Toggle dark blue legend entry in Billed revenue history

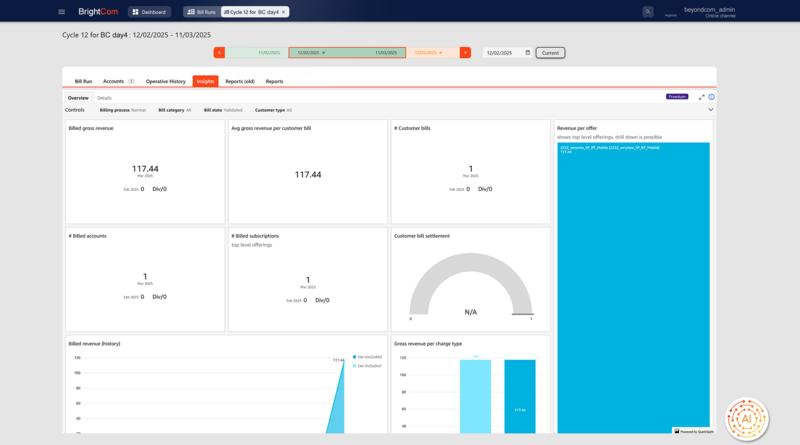(x=367, y=357)
